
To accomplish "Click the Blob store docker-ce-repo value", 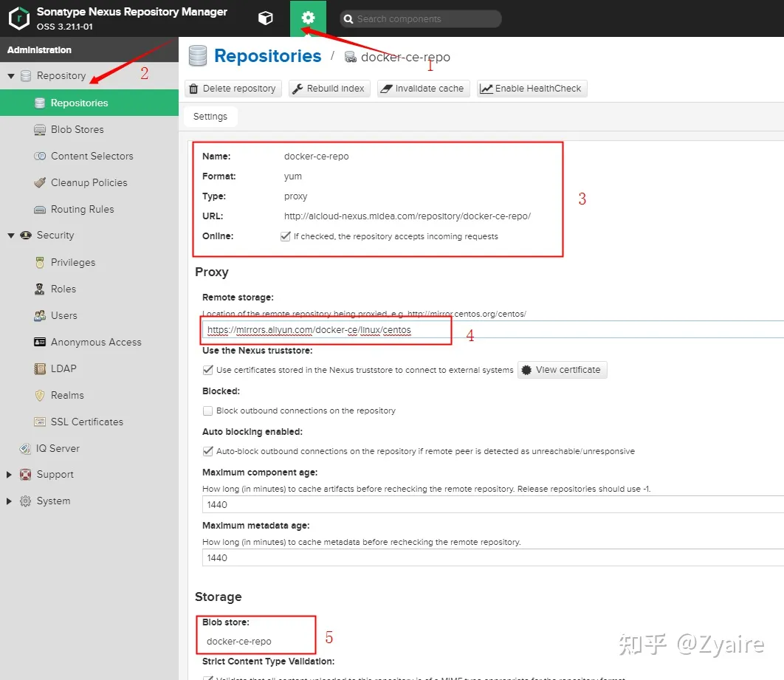I will click(239, 641).
